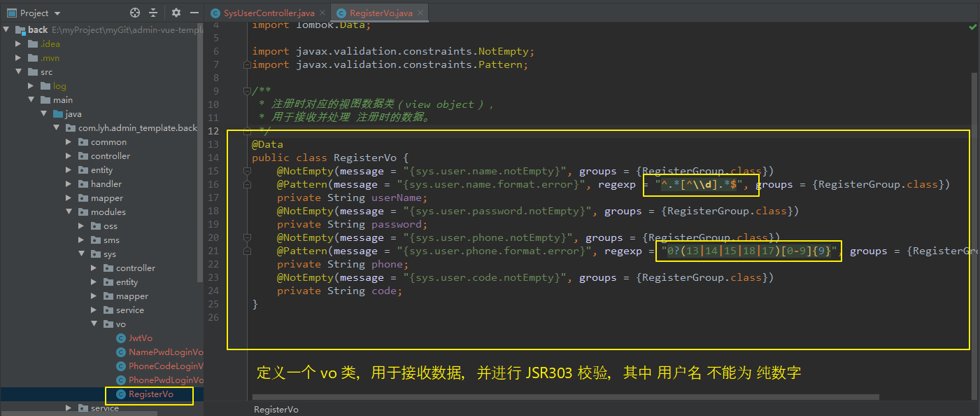The image size is (980, 416).
Task: Expand the oss package
Action: tap(82, 226)
